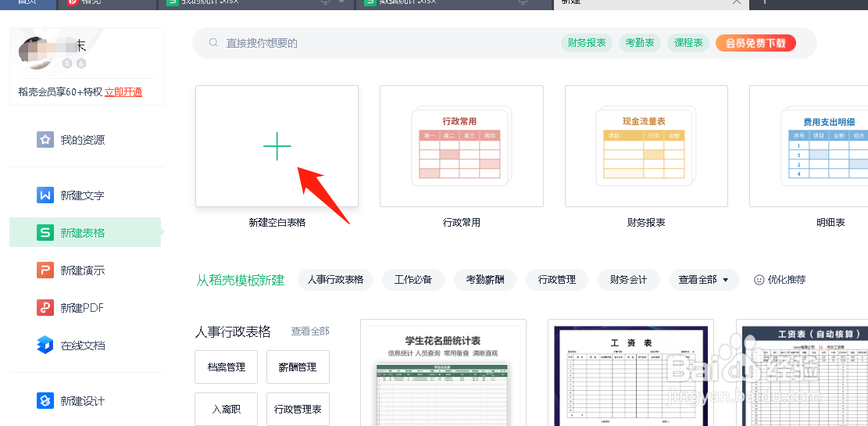Click the 立即开通 membership link
The height and width of the screenshot is (426, 868).
click(123, 92)
